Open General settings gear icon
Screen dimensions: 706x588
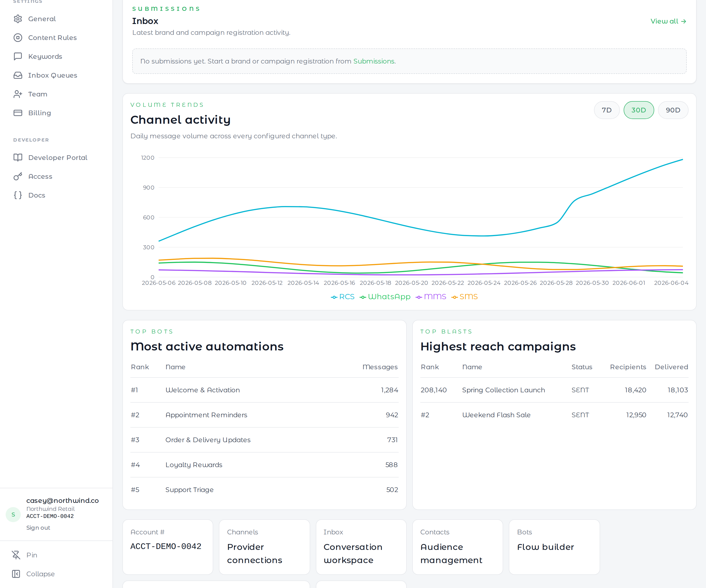[x=18, y=19]
